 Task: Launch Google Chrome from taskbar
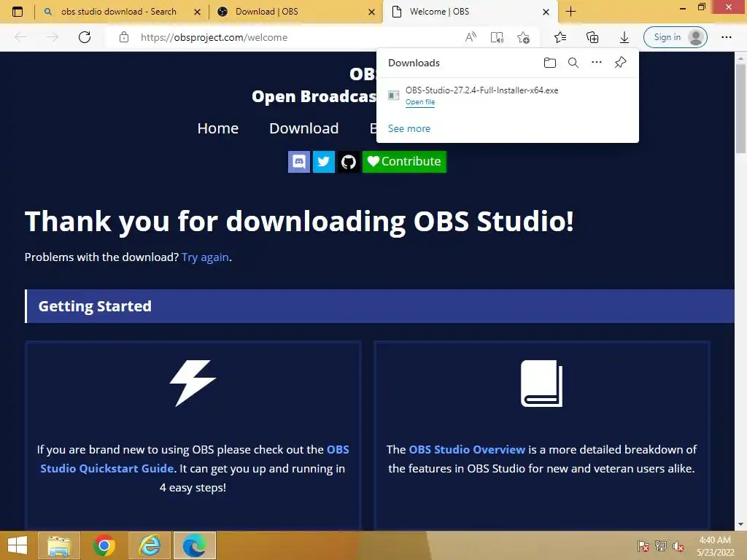[104, 545]
